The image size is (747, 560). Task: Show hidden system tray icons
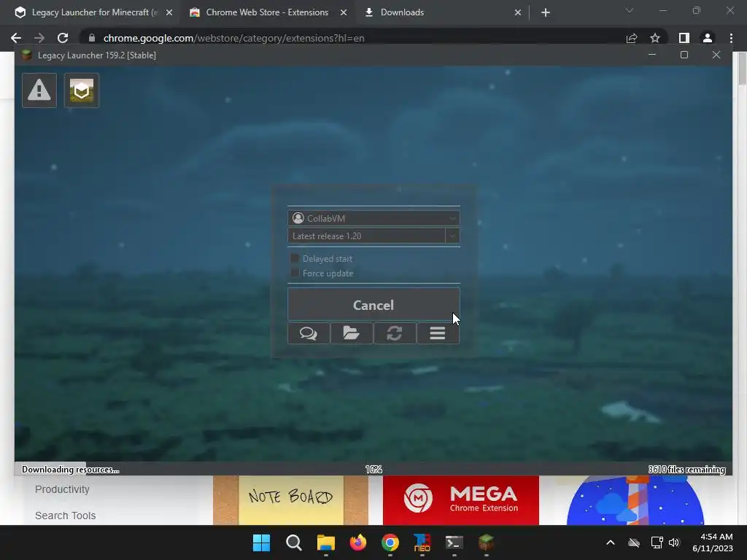[x=611, y=542]
